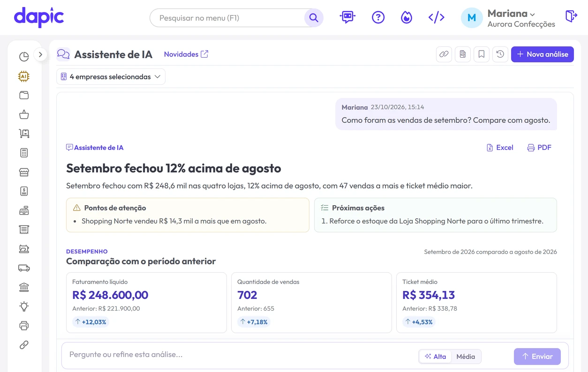Click the +12,03% change badge
The width and height of the screenshot is (588, 372).
[90, 322]
